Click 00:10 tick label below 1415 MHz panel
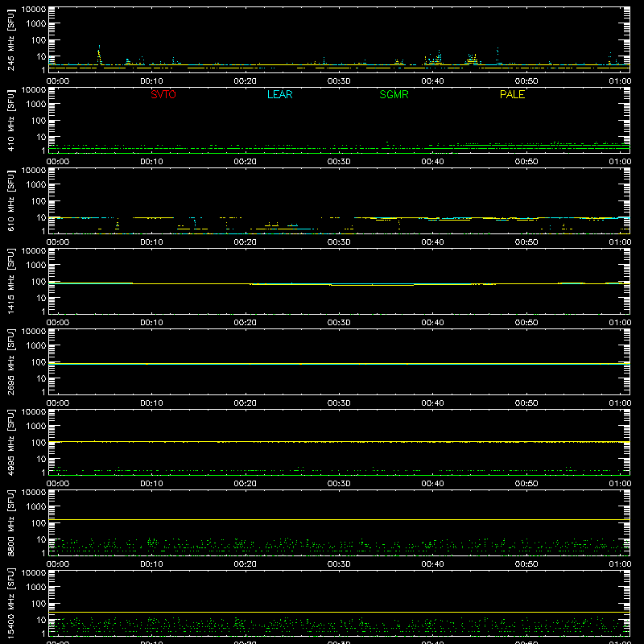644x644 pixels. coord(151,323)
